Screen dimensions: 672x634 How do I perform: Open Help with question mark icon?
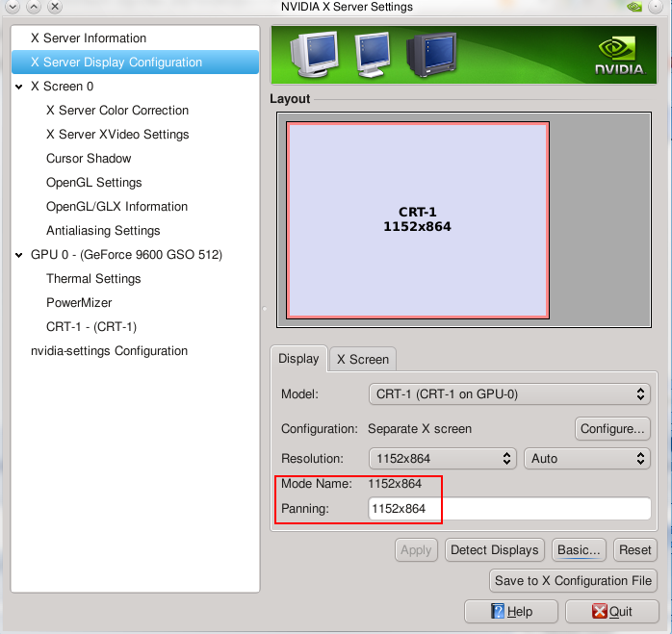click(x=511, y=611)
